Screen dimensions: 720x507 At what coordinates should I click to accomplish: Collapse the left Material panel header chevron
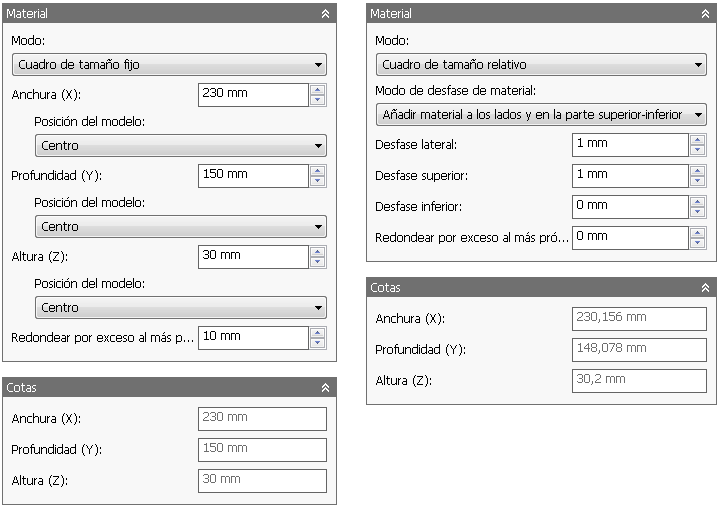click(x=325, y=15)
